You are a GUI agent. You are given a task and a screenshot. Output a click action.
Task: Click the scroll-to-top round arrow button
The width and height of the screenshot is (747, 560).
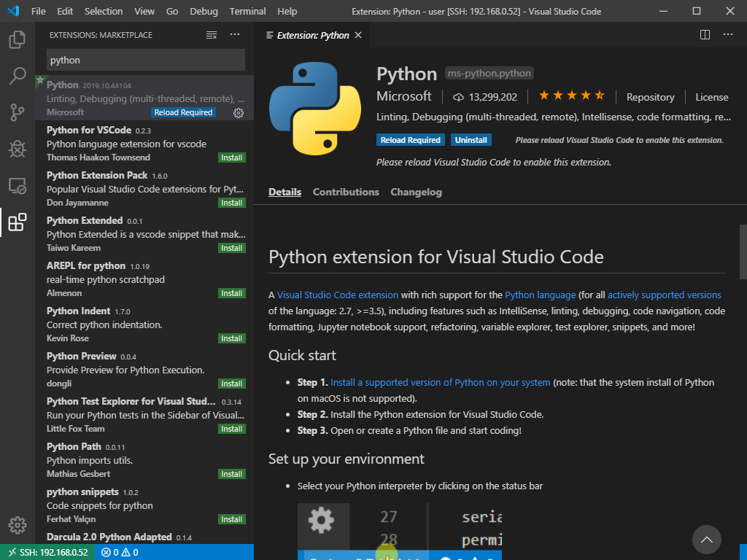[x=706, y=540]
